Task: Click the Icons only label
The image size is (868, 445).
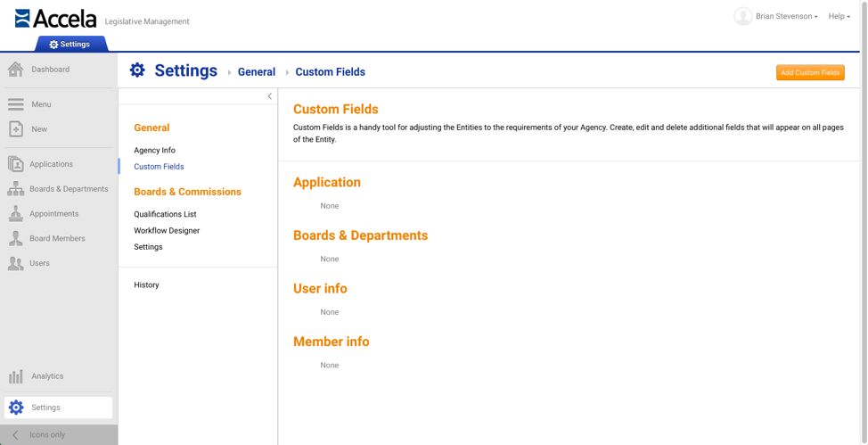Action: pyautogui.click(x=47, y=435)
